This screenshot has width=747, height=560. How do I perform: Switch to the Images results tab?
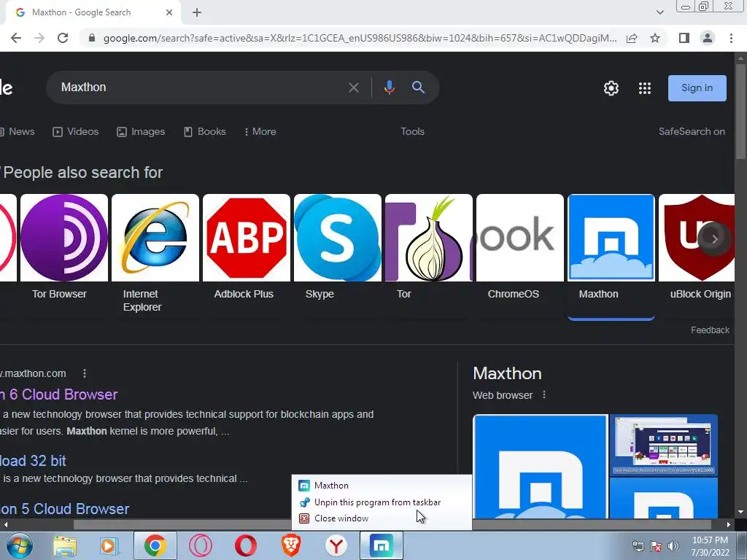141,131
